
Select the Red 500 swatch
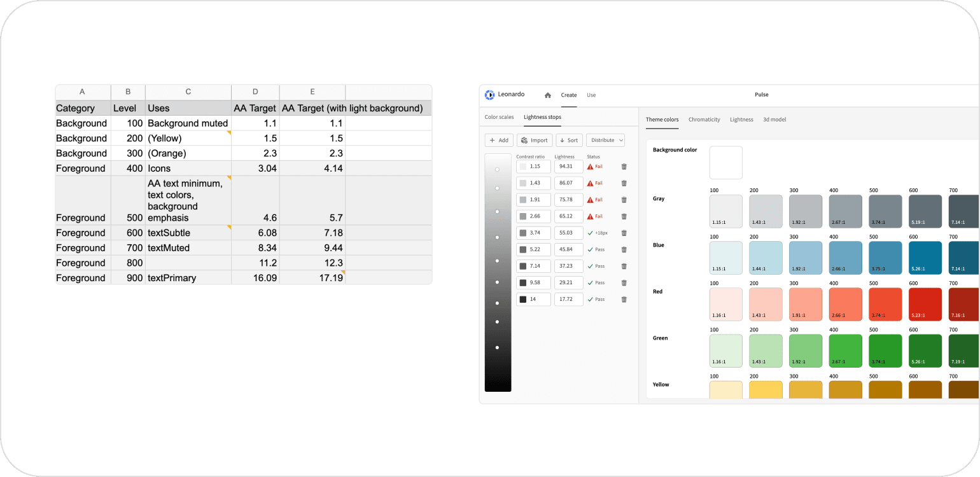click(885, 304)
